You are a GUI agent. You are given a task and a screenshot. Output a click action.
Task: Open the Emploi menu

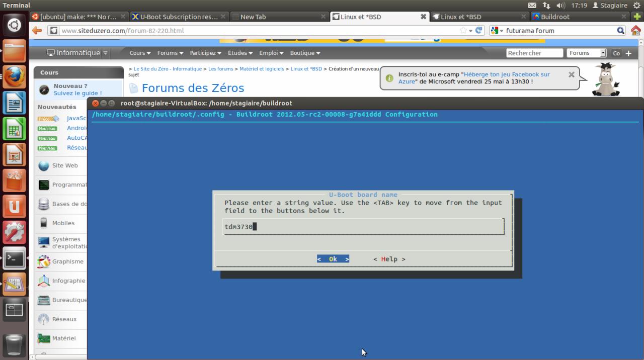[271, 53]
